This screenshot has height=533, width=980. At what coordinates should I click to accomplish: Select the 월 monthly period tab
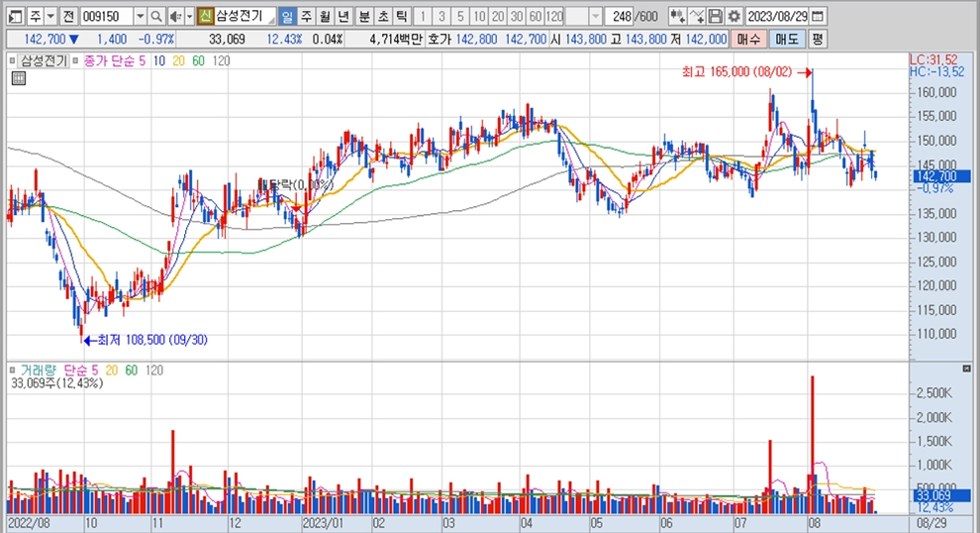point(324,17)
